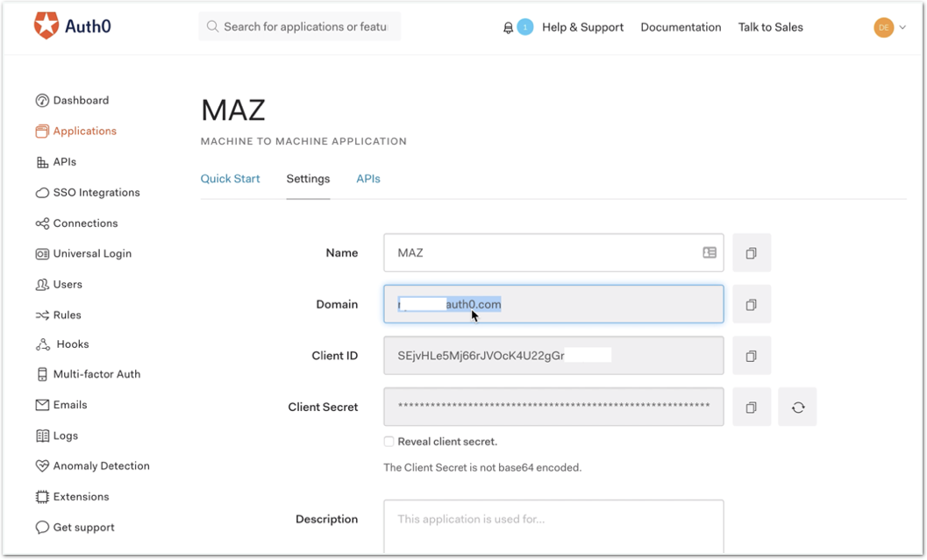Copy the Client ID value
The height and width of the screenshot is (560, 927).
tap(752, 356)
